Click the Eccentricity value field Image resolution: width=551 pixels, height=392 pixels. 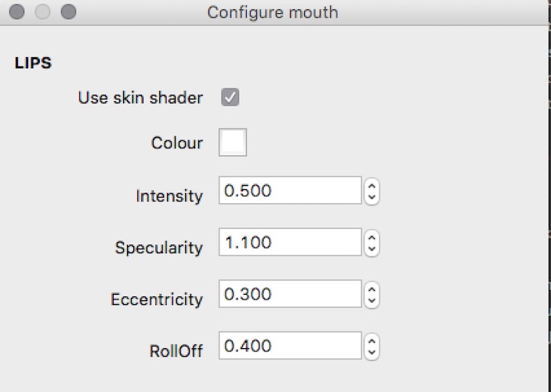[x=290, y=295]
